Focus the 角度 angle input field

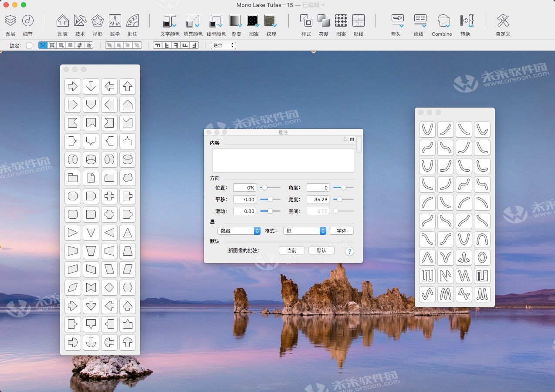click(x=318, y=187)
